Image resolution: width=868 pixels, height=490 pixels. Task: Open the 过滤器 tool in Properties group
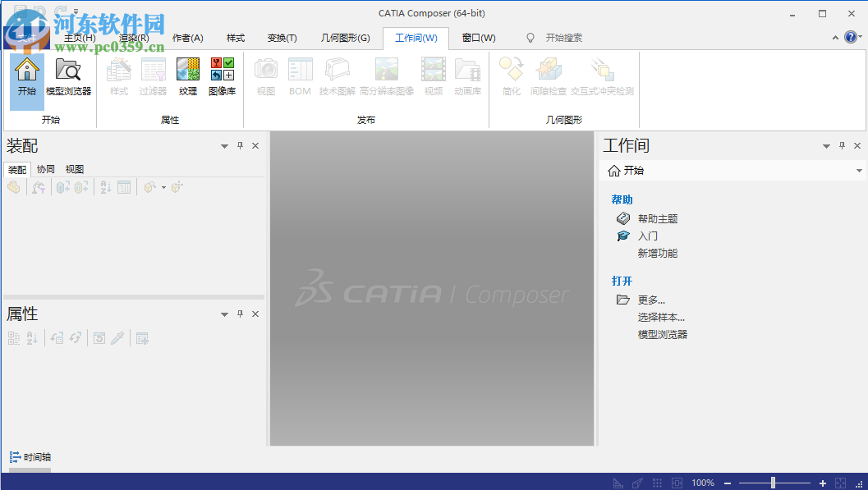click(x=153, y=76)
